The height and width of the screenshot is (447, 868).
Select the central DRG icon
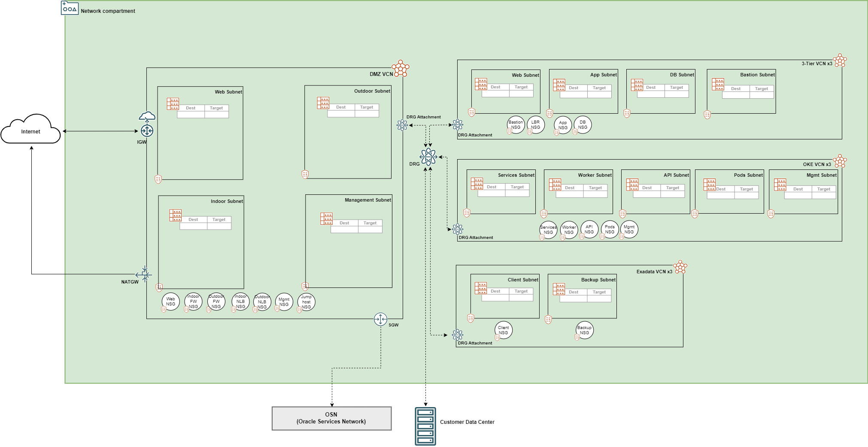point(428,157)
